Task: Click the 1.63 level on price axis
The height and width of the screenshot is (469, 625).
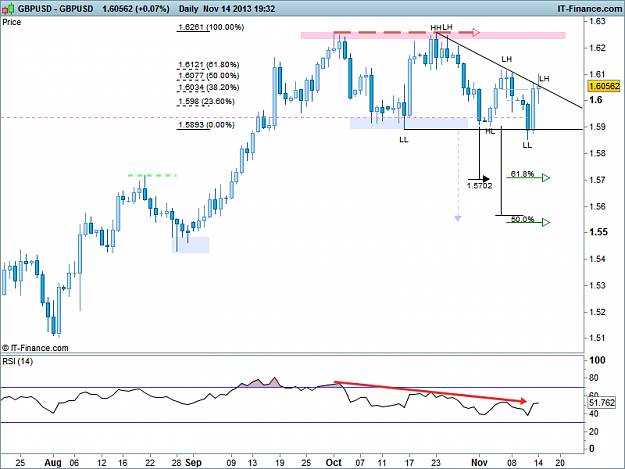Action: 597,21
